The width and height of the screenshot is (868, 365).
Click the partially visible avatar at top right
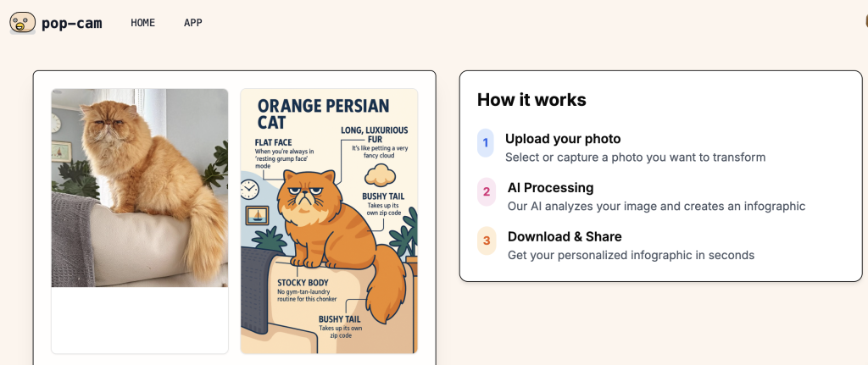pyautogui.click(x=865, y=21)
